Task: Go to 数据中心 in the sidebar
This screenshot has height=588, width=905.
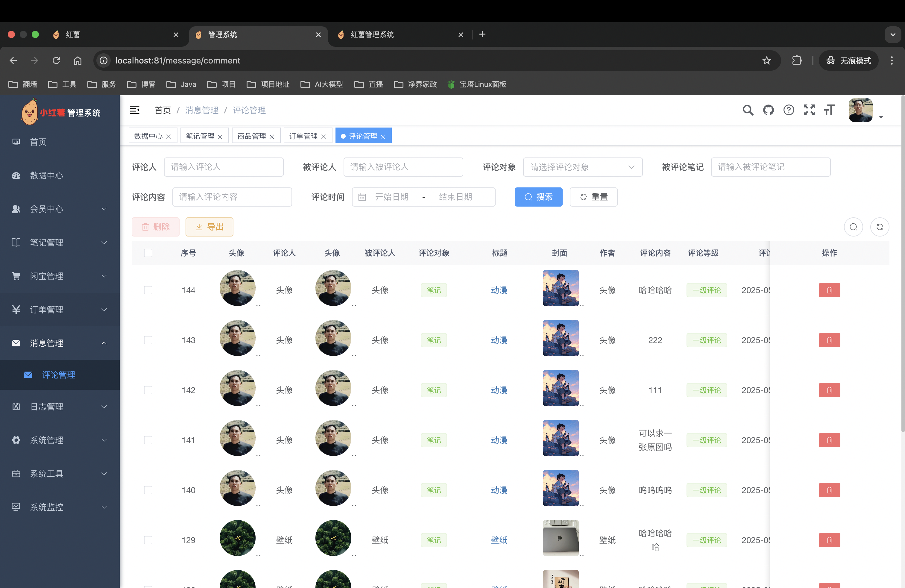Action: tap(46, 175)
